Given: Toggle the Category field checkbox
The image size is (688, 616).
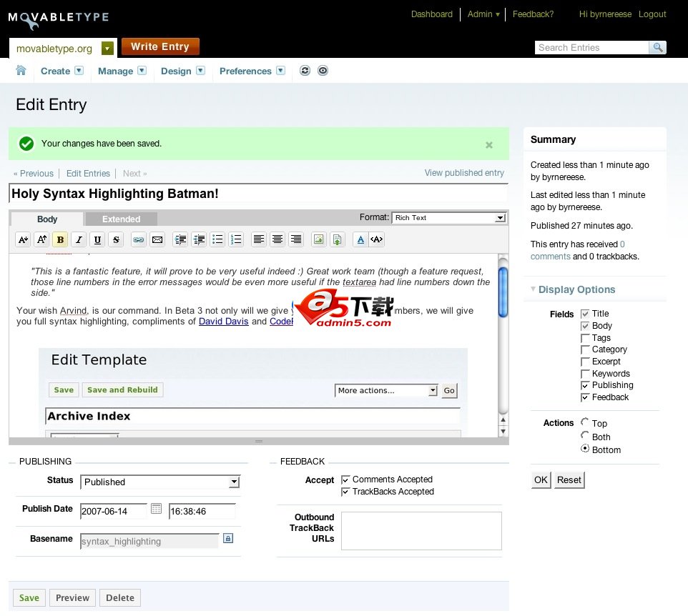Looking at the screenshot, I should click(585, 350).
